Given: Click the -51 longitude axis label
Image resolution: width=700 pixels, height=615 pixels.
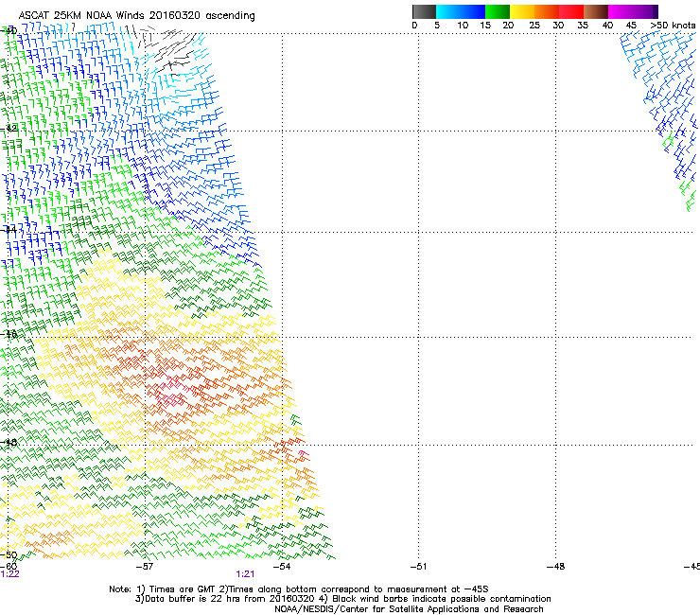Looking at the screenshot, I should (x=418, y=567).
